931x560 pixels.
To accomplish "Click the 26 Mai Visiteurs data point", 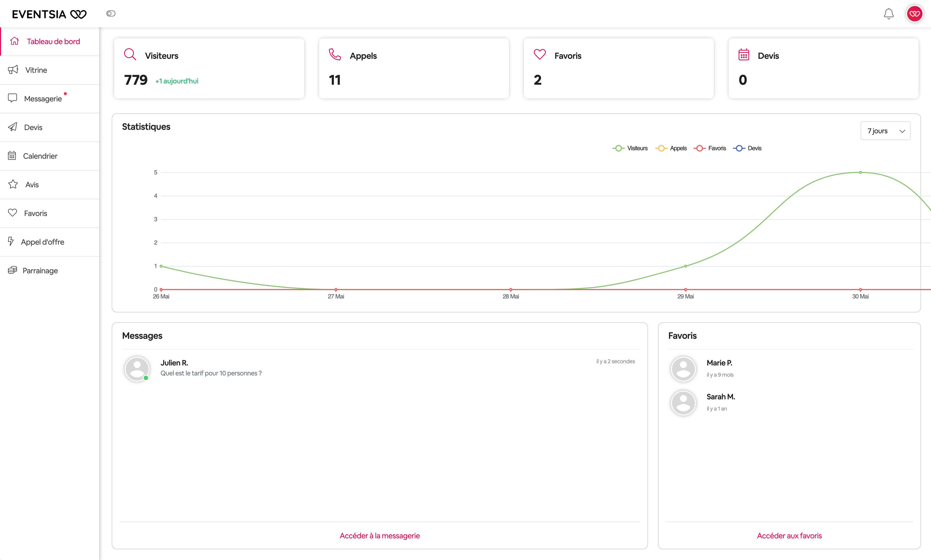I will point(161,266).
